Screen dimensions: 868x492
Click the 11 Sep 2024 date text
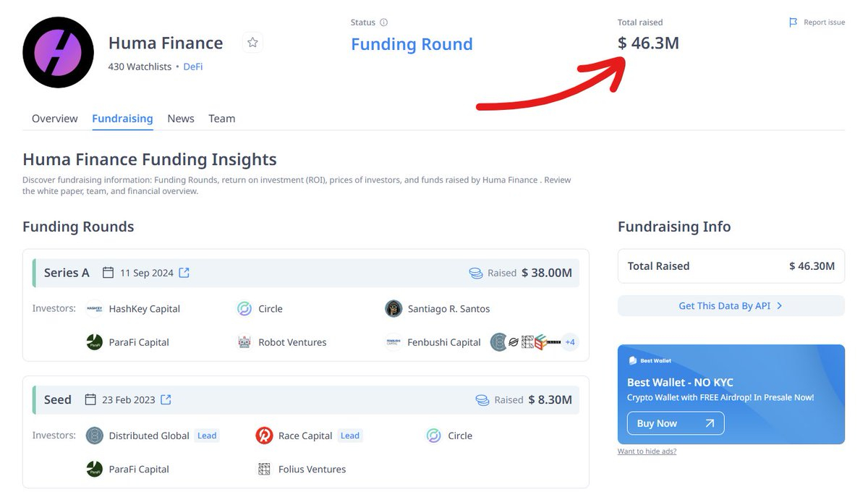tap(147, 273)
